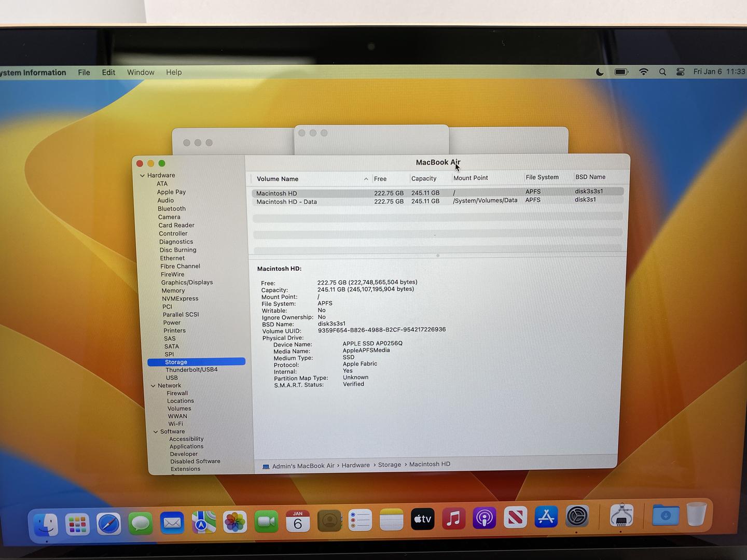
Task: Select Power in the sidebar
Action: click(x=172, y=323)
